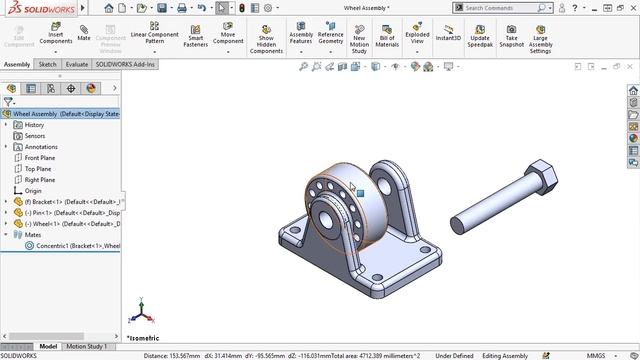The height and width of the screenshot is (360, 640).
Task: Collapse the Mates folder
Action: pyautogui.click(x=6, y=235)
